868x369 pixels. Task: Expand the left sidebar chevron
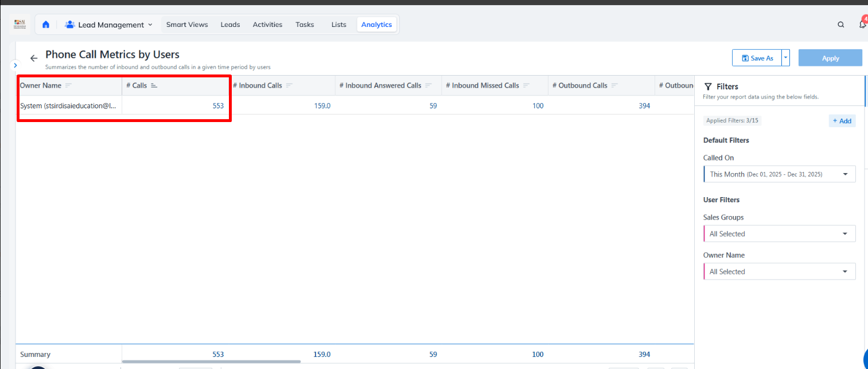point(15,65)
